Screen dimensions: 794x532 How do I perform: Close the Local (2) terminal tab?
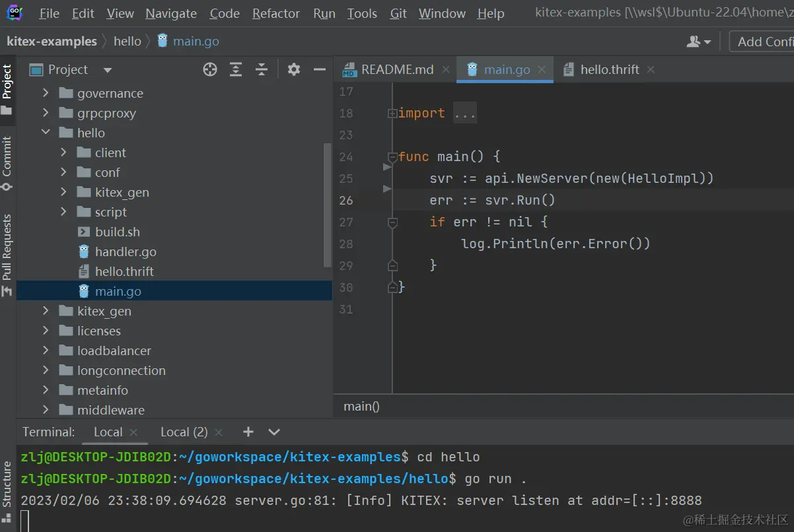pyautogui.click(x=219, y=432)
